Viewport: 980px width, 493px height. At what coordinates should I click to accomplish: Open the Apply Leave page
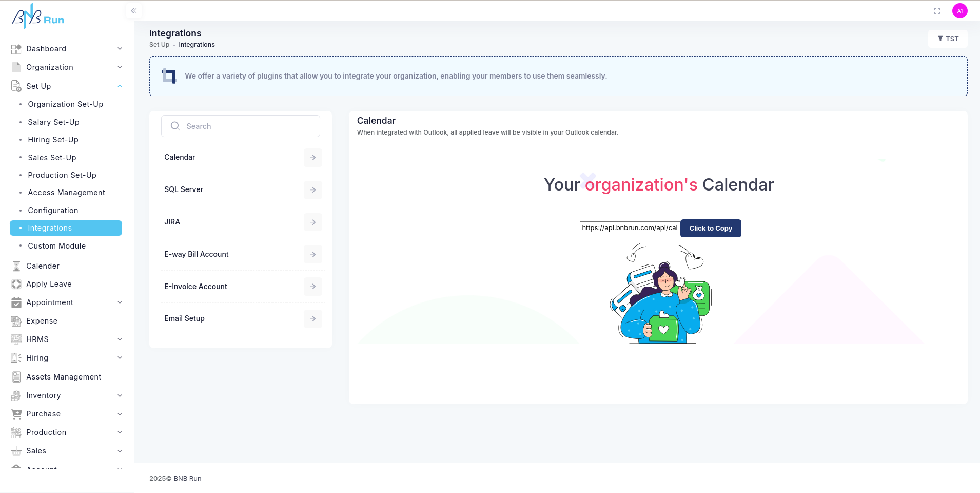[49, 284]
